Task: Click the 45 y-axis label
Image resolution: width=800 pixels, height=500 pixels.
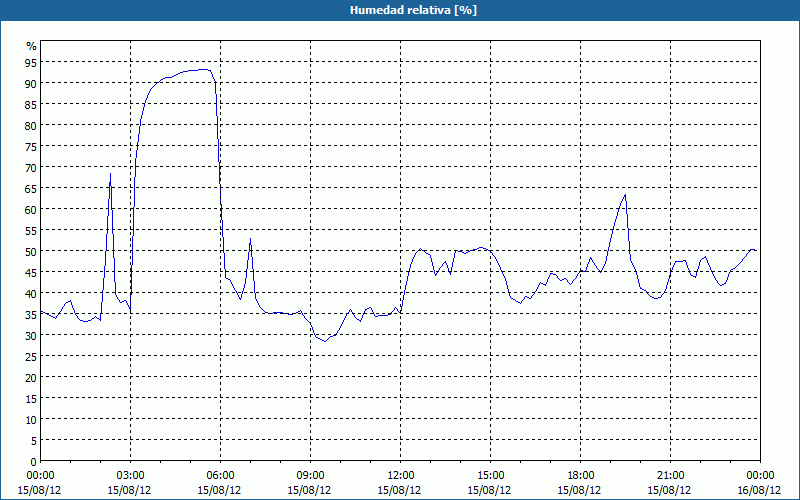Action: pos(31,272)
